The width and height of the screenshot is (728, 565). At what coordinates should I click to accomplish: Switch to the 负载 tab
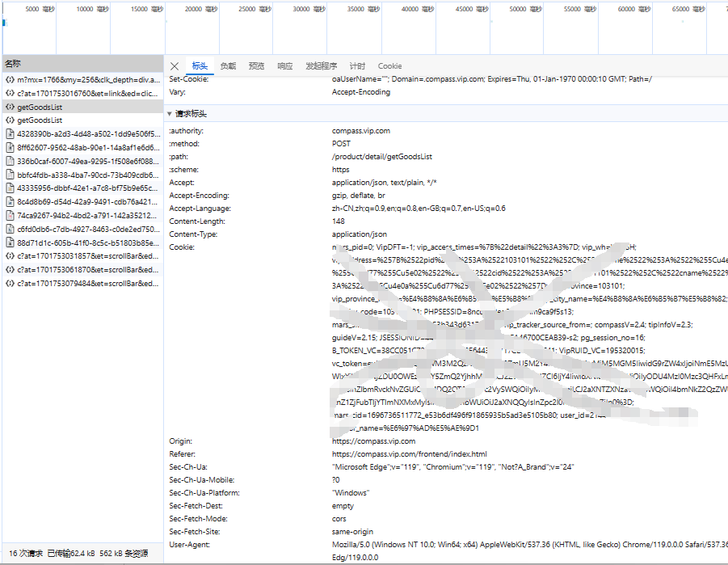point(228,65)
